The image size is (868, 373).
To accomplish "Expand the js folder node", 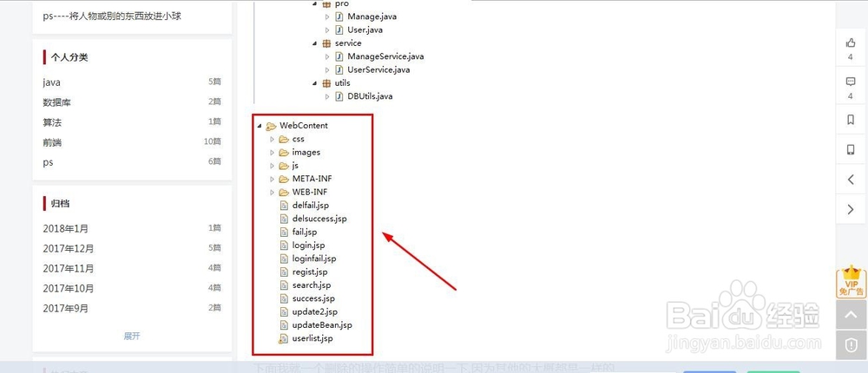I will coord(272,166).
